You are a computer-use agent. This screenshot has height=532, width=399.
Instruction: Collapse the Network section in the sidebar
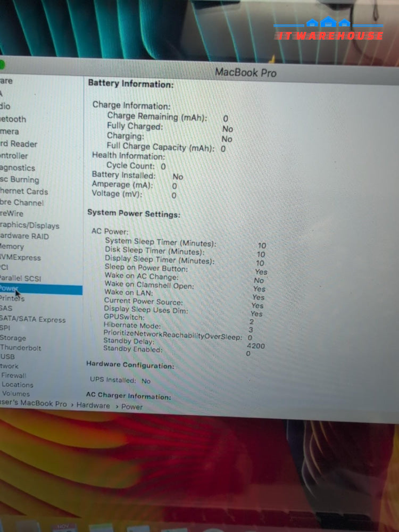pos(9,367)
